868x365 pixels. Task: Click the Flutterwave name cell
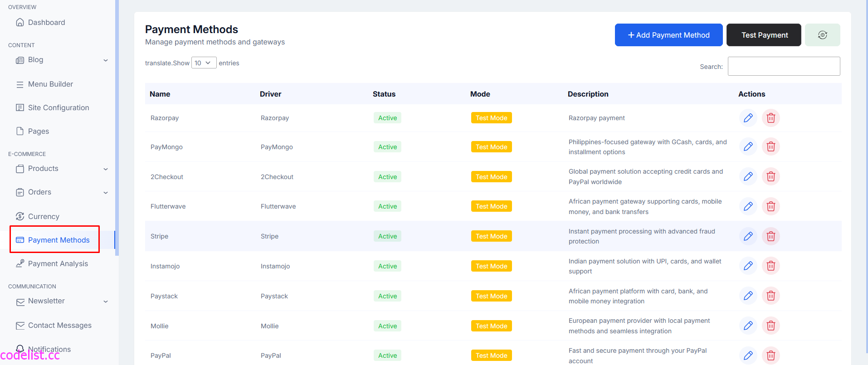click(168, 206)
